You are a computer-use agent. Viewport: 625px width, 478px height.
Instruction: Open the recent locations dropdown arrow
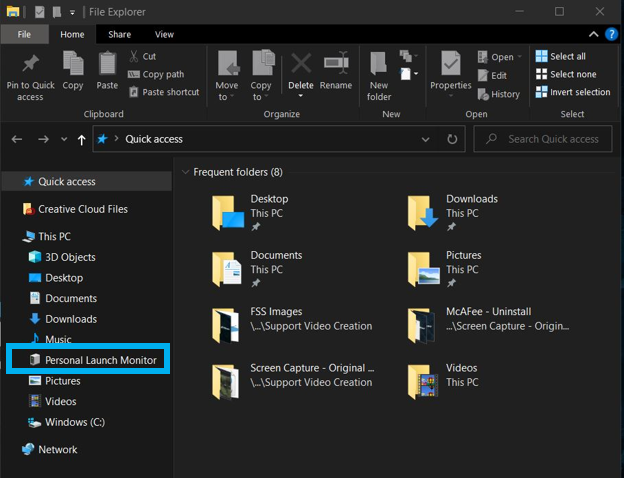click(64, 139)
